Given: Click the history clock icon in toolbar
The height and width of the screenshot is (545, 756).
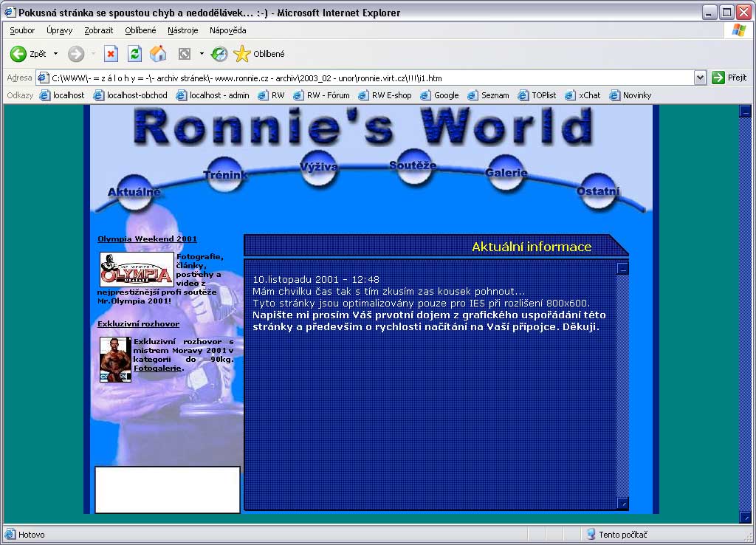Looking at the screenshot, I should tap(219, 54).
